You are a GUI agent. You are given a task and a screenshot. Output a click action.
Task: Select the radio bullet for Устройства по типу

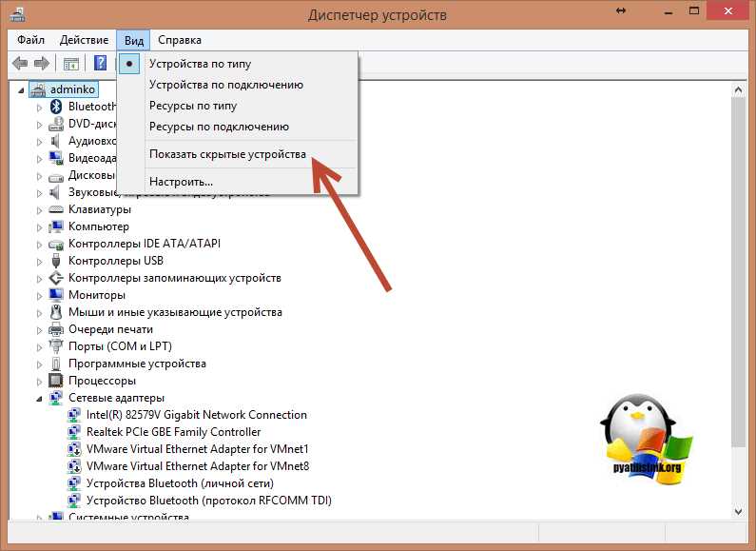pos(129,64)
